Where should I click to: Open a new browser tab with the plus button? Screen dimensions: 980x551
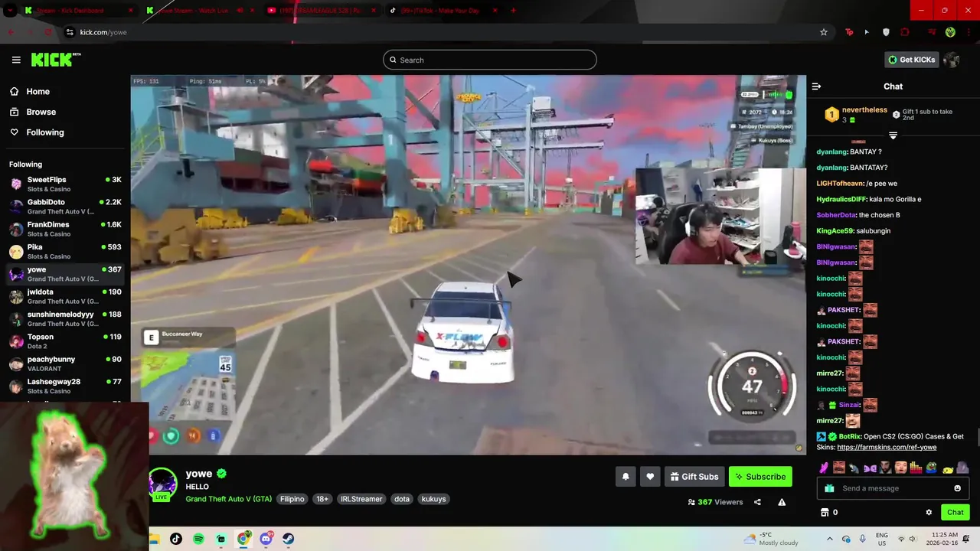tap(513, 11)
